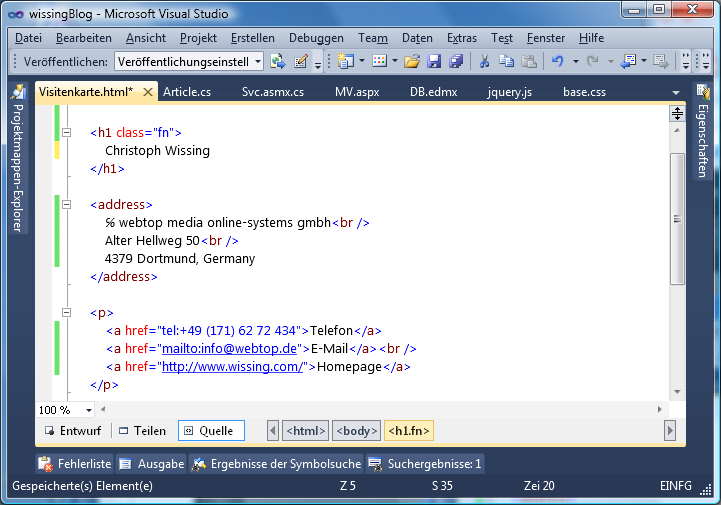The image size is (721, 505).
Task: Open the Fehlerliste panel
Action: point(74,464)
